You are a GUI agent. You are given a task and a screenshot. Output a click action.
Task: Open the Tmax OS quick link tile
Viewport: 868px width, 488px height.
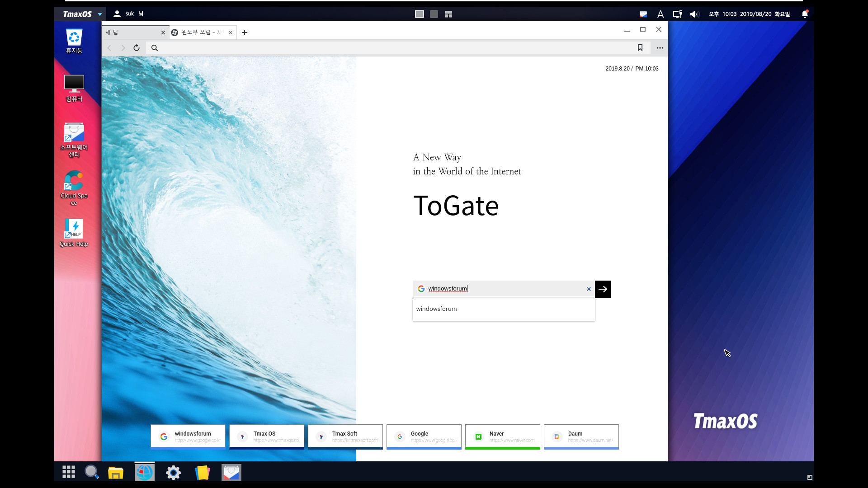tap(267, 436)
